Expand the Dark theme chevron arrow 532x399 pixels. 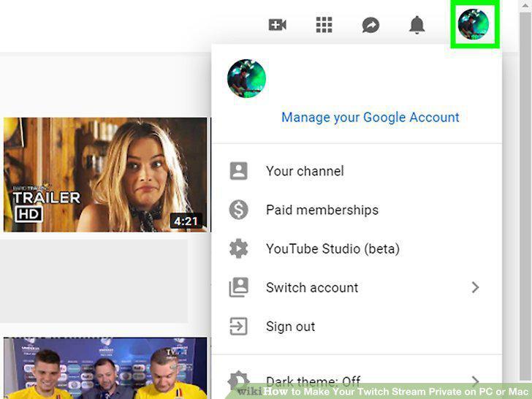click(475, 381)
